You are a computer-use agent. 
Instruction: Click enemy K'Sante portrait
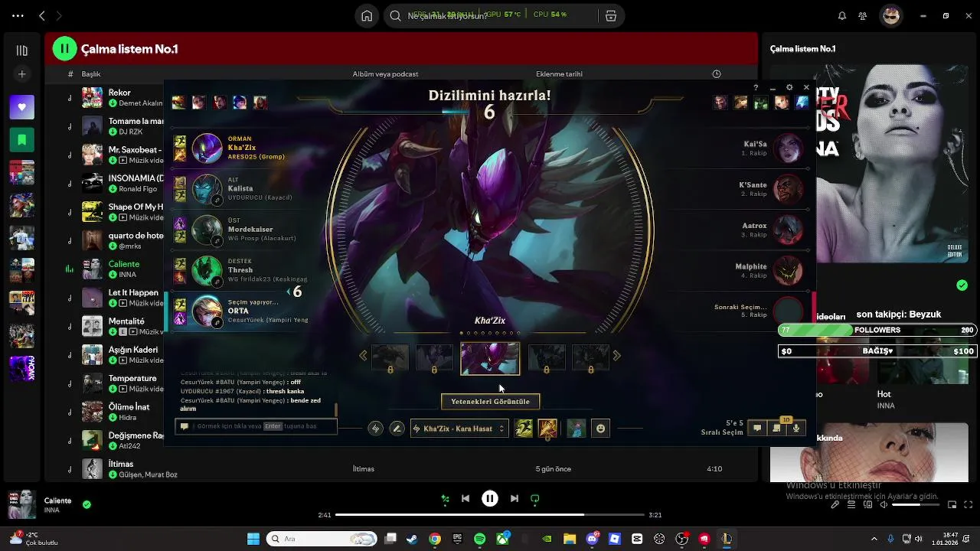[788, 189]
